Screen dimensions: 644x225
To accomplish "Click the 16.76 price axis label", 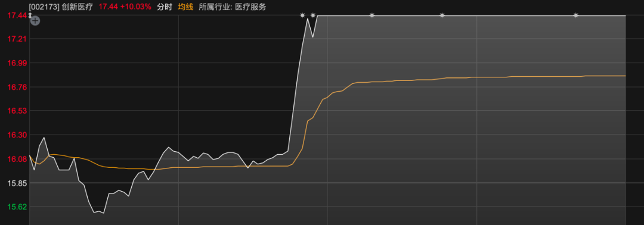I will [15, 87].
